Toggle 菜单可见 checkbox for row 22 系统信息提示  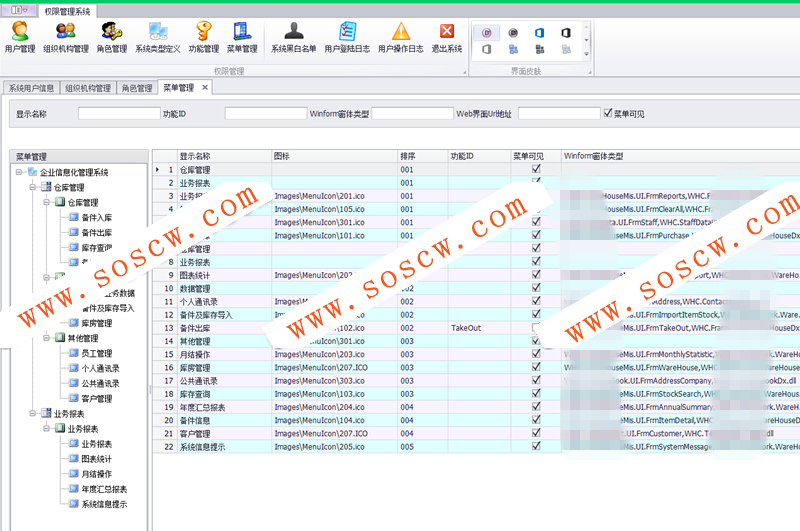pos(536,446)
